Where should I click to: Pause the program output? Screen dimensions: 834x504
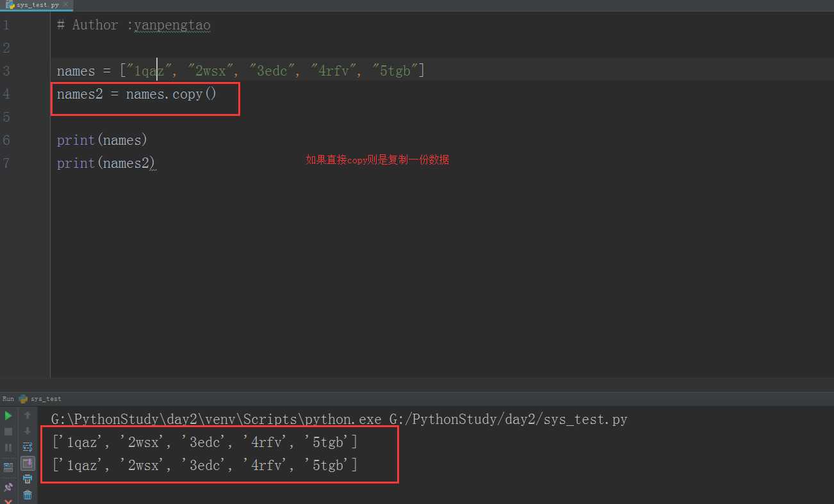[x=8, y=447]
